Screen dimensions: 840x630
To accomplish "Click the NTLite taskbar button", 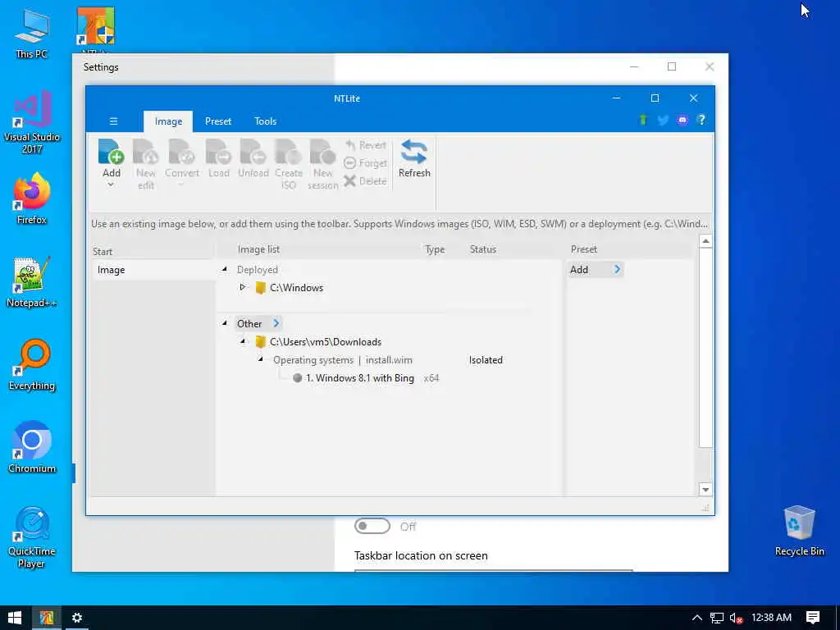I will click(46, 618).
